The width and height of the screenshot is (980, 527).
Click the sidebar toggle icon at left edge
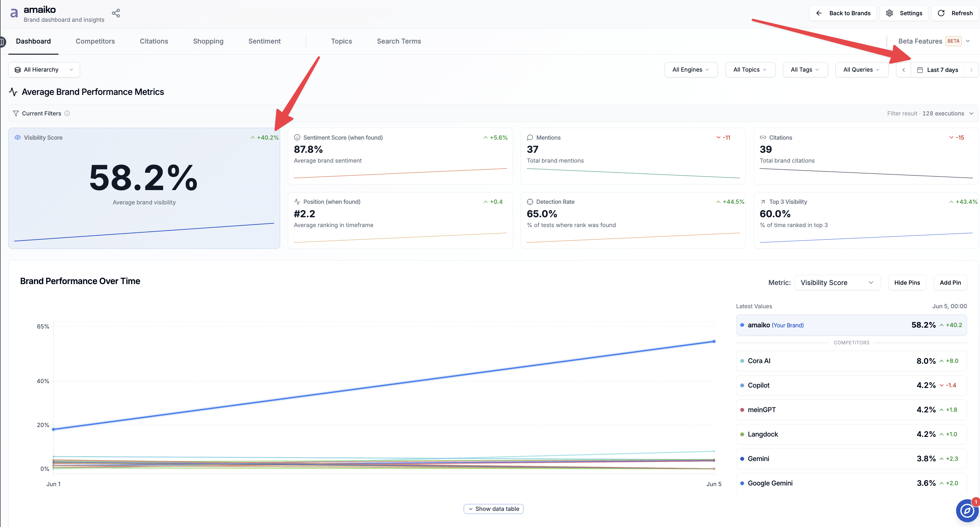(x=2, y=41)
